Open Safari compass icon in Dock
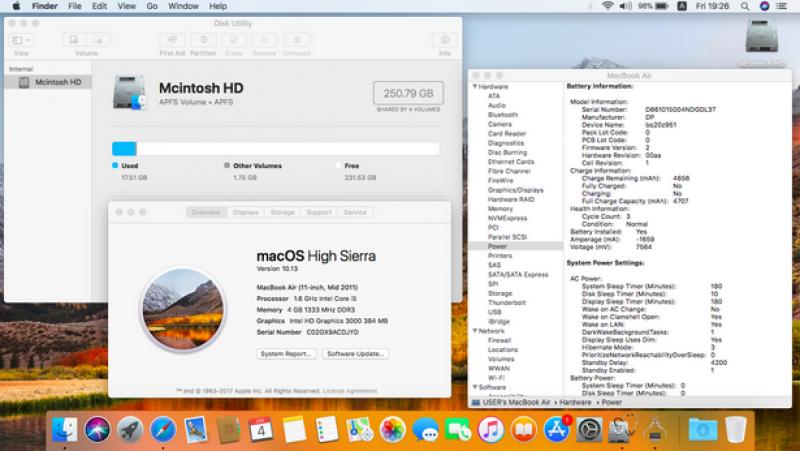This screenshot has height=451, width=800. [163, 430]
